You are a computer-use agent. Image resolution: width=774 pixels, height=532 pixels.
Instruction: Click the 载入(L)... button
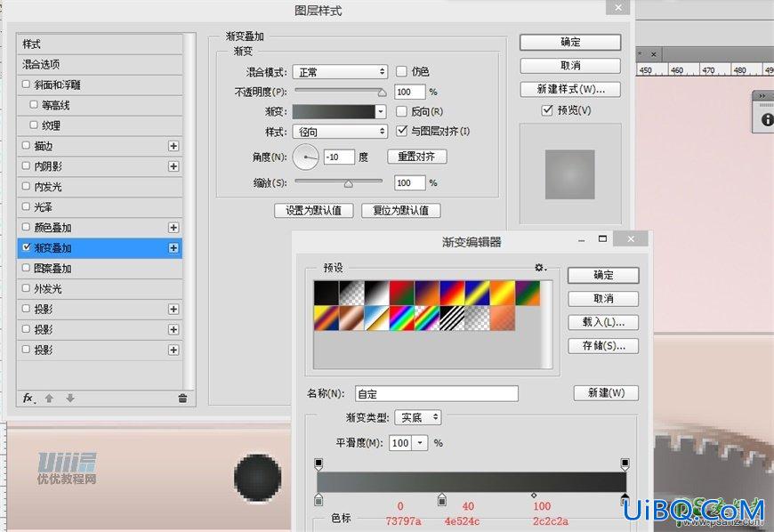pos(603,322)
